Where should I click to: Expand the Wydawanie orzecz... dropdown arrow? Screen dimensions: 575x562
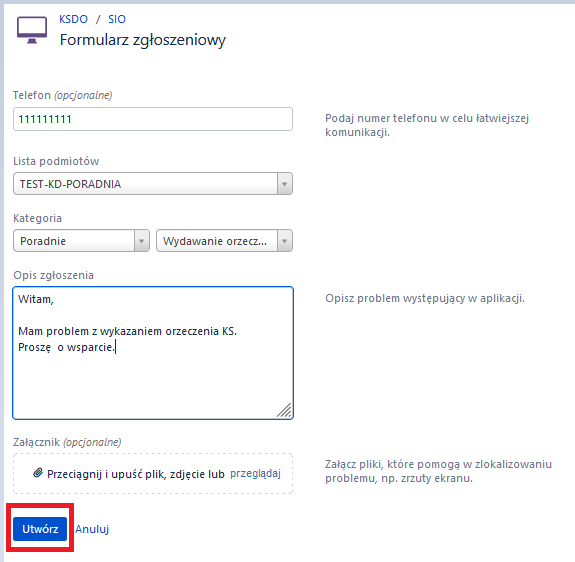pyautogui.click(x=285, y=241)
